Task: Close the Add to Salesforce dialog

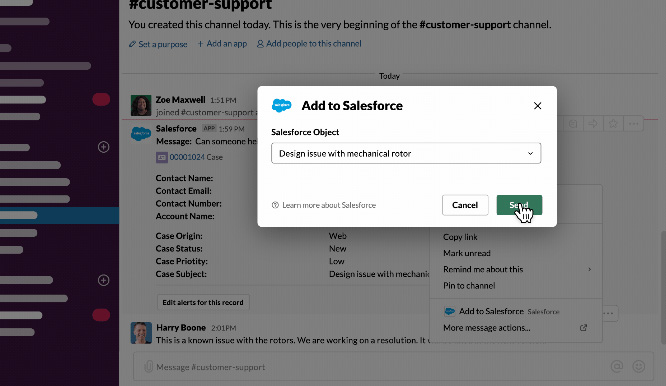Action: click(537, 106)
